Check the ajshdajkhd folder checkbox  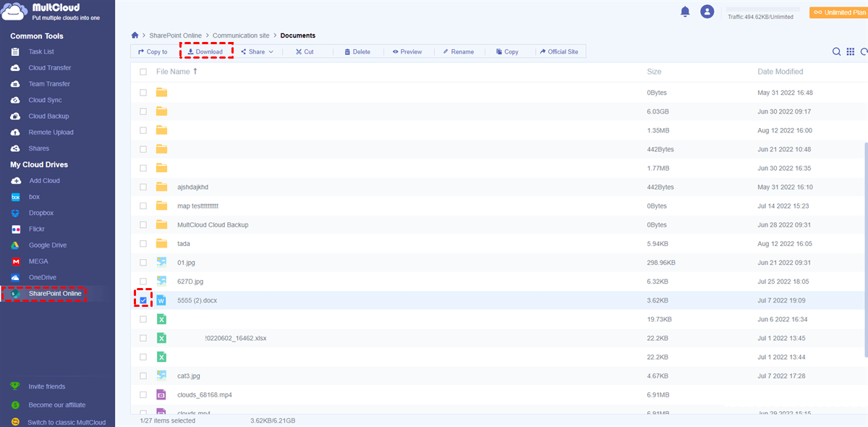(x=143, y=187)
